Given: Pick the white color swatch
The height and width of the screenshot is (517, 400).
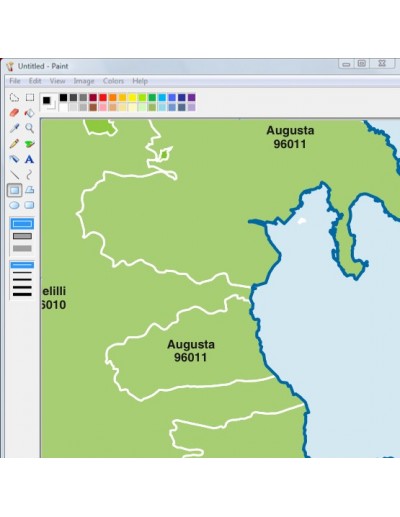Looking at the screenshot, I should pos(63,107).
